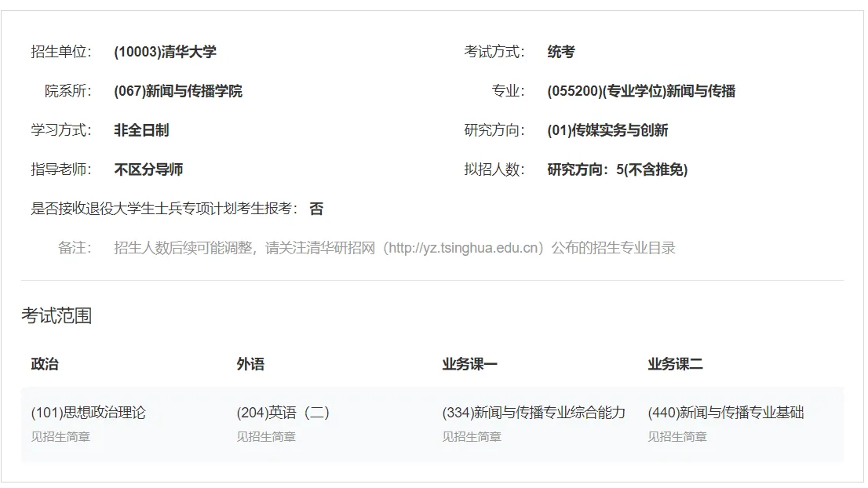This screenshot has width=868, height=488.
Task: Click the 专业 label
Action: coord(509,91)
